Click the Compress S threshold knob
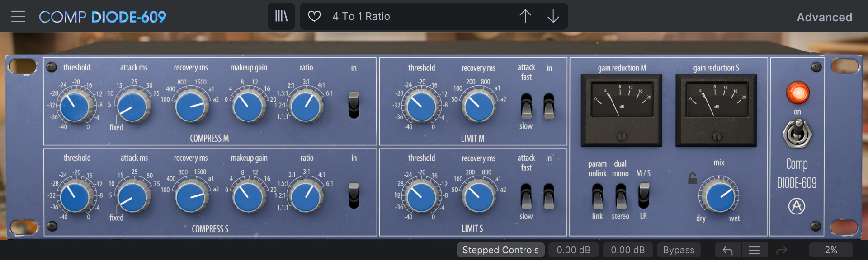Screen dimensions: 868x260 (x=75, y=197)
